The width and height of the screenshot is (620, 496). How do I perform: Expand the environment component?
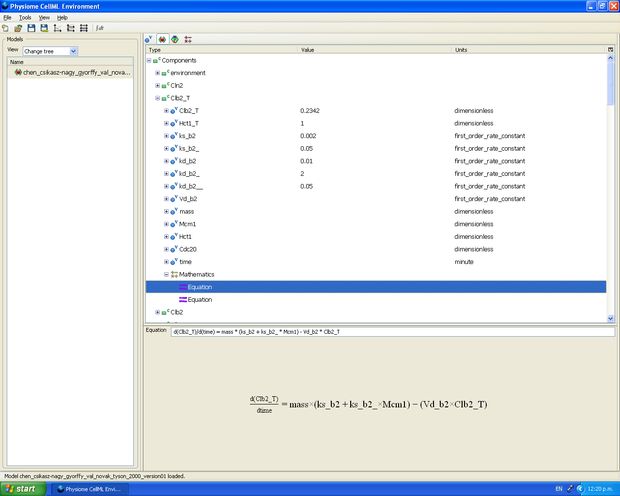tap(157, 73)
